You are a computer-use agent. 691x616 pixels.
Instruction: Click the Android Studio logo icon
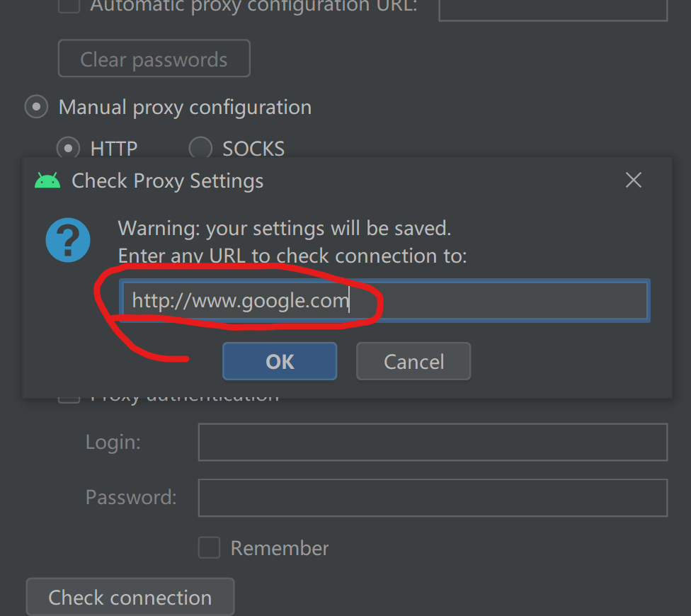click(47, 181)
